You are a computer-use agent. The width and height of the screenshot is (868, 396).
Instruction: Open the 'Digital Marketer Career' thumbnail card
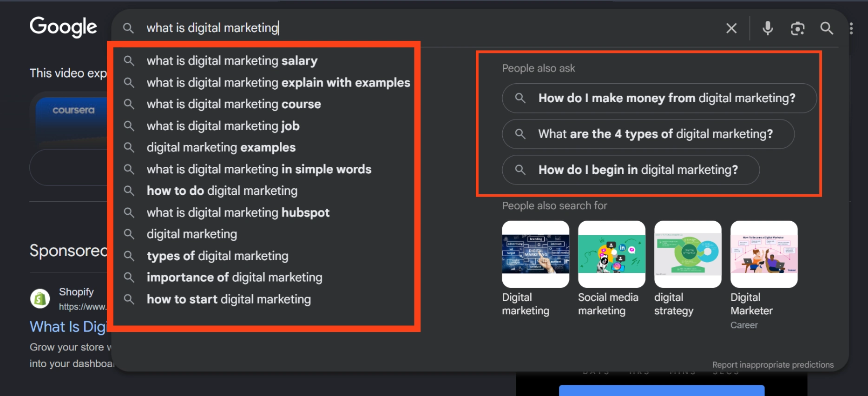coord(764,275)
